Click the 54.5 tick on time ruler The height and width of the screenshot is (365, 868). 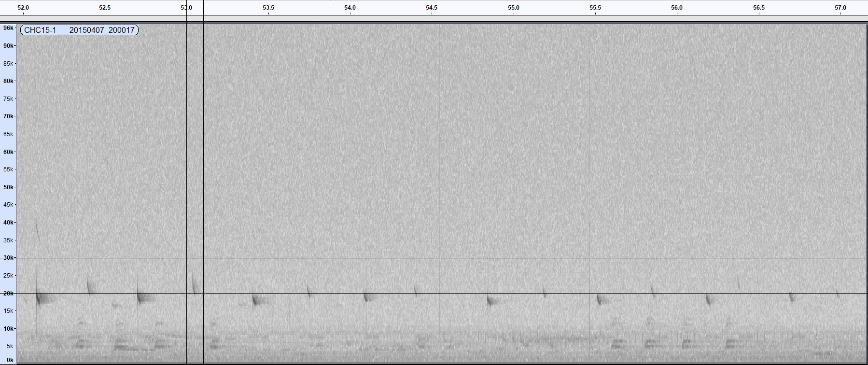pos(432,8)
